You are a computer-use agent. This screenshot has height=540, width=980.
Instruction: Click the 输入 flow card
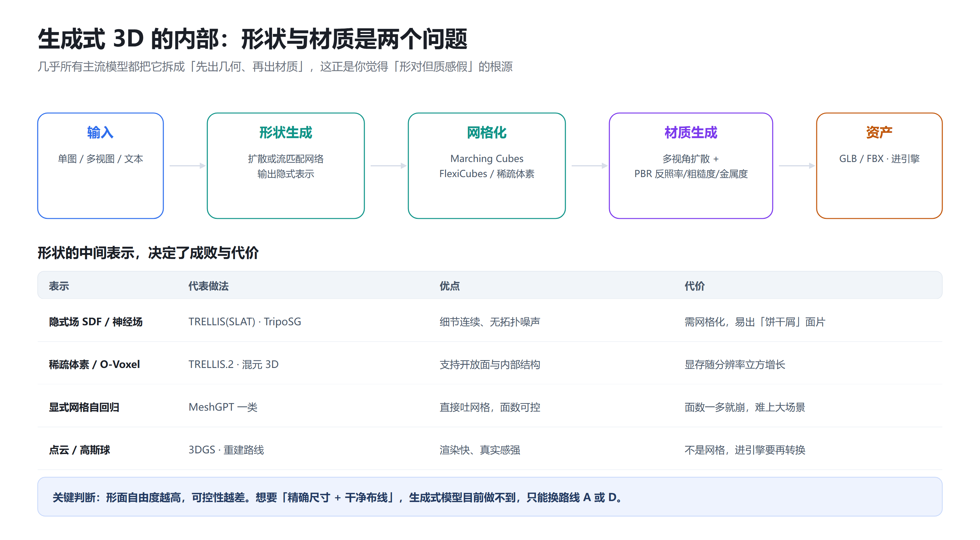(101, 165)
